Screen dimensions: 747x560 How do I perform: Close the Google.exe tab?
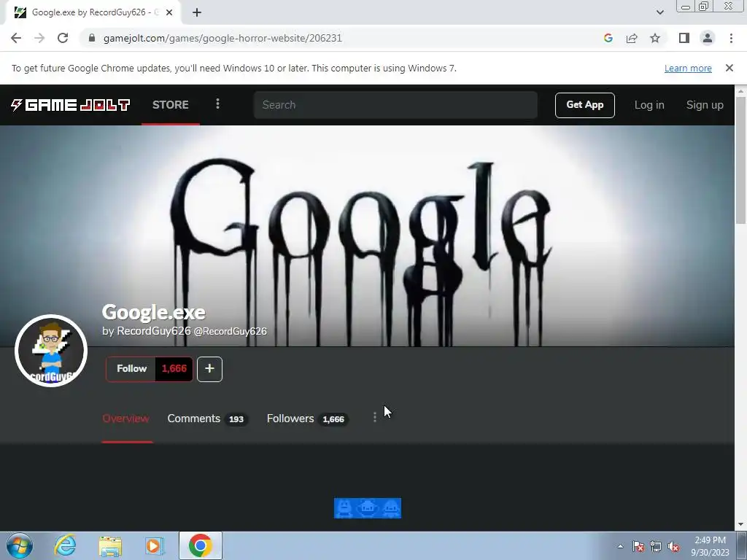(x=169, y=12)
